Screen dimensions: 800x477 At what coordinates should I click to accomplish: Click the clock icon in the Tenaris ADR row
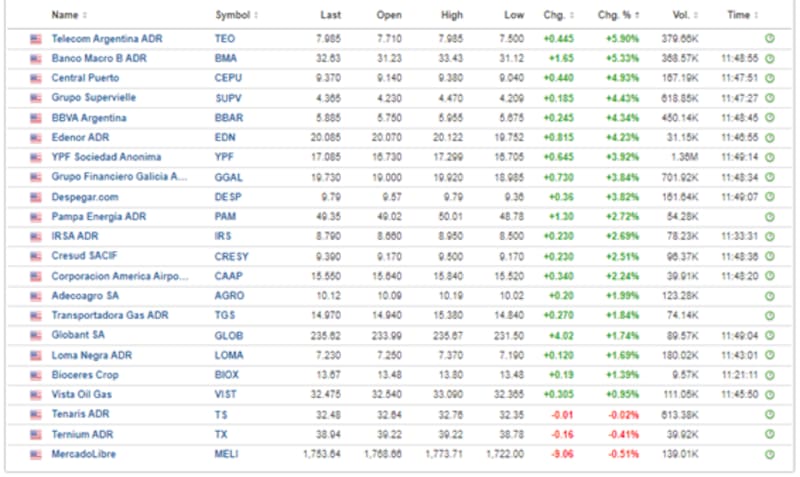(x=770, y=414)
